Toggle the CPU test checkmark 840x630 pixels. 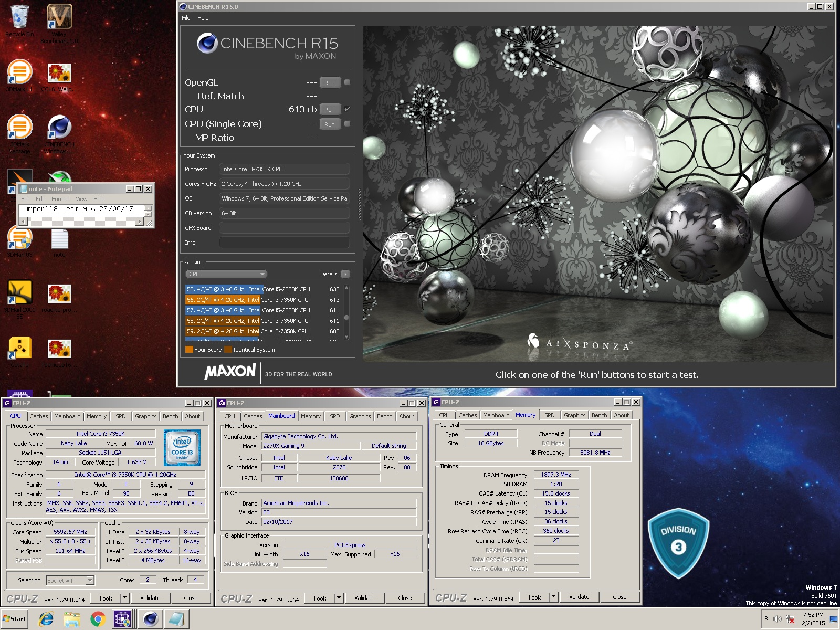tap(347, 109)
